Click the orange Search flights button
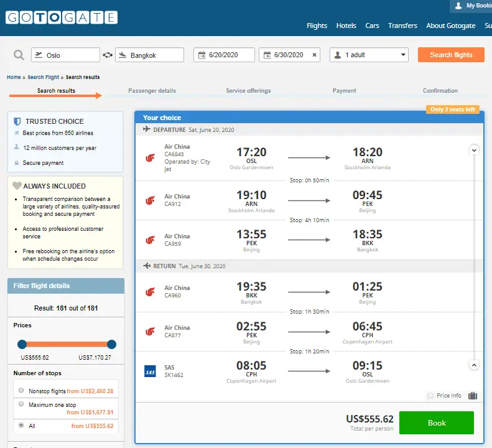 click(451, 55)
